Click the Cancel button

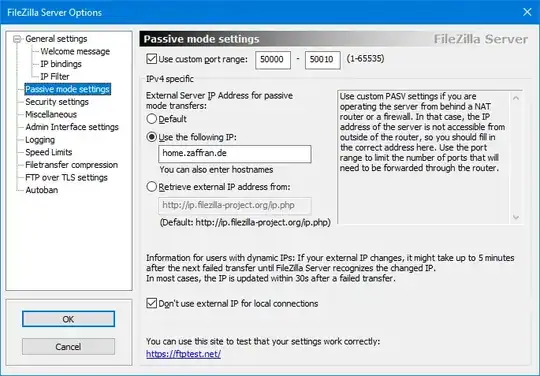[68, 347]
